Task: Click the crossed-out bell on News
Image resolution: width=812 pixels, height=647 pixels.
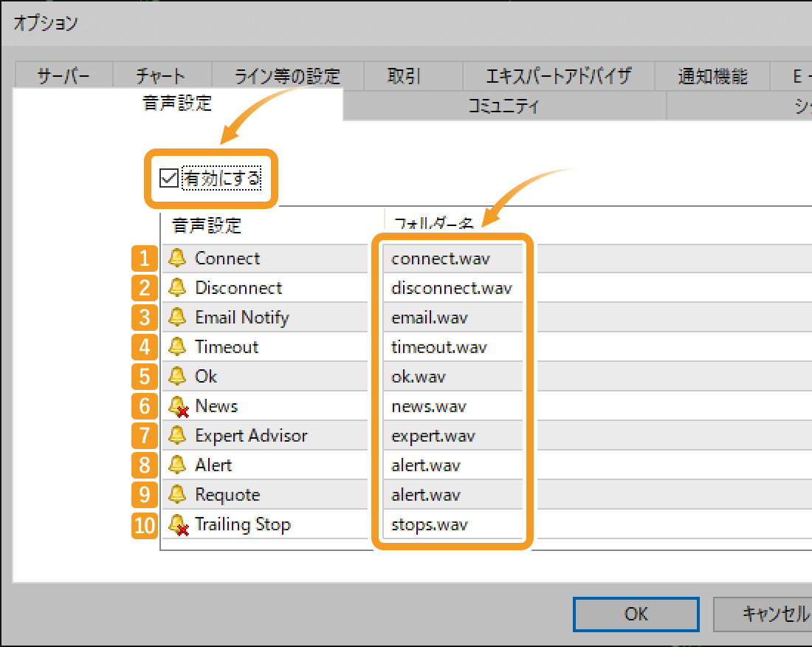Action: (178, 405)
